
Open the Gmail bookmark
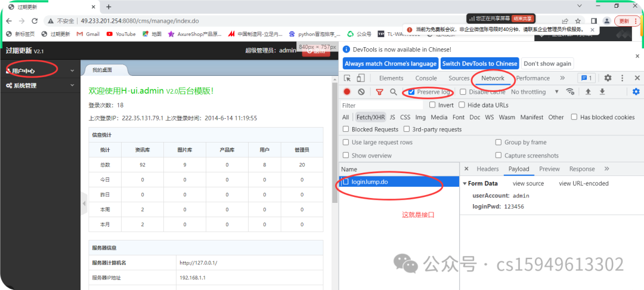point(88,34)
